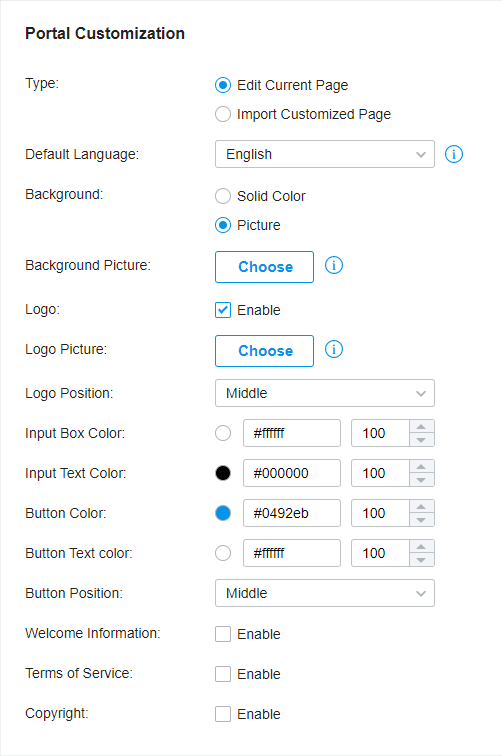Open the blue Button Color swatch
This screenshot has width=502, height=756.
pyautogui.click(x=223, y=513)
